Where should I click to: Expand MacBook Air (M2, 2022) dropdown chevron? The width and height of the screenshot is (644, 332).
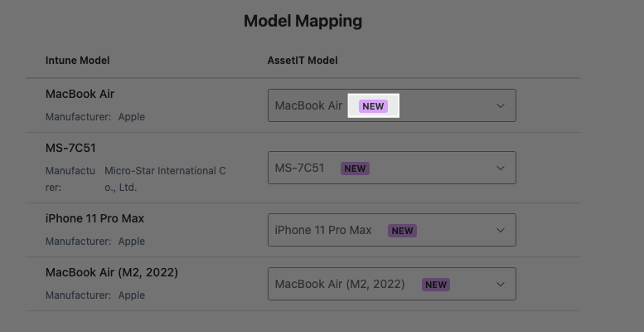pos(501,285)
